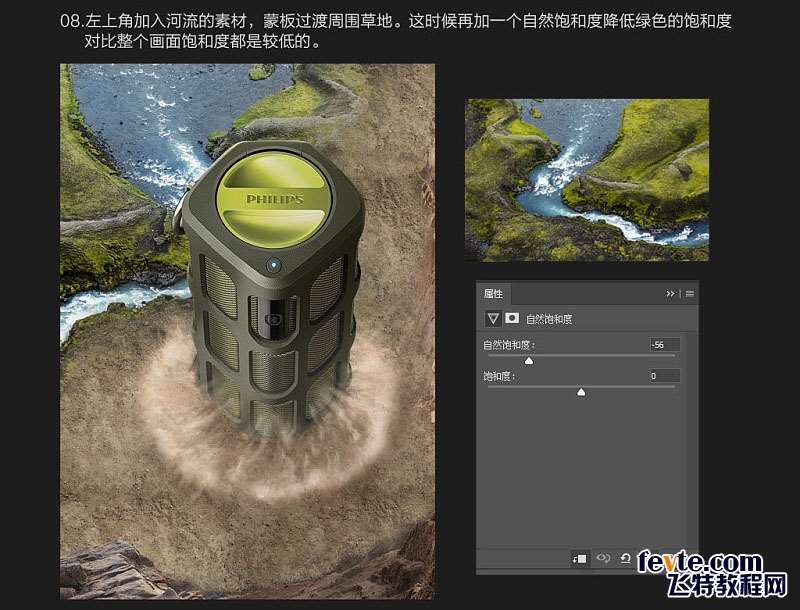800x610 pixels.
Task: Click the 属性 panel tab
Action: coord(493,293)
